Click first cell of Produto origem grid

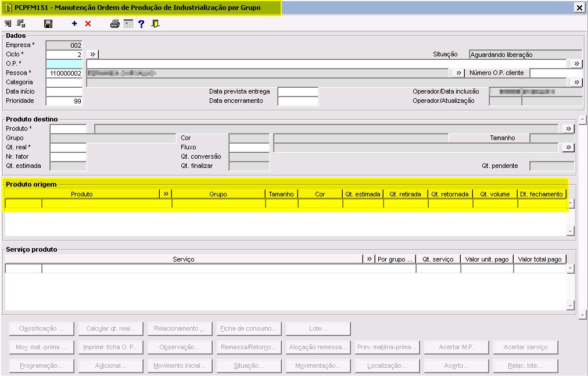(x=23, y=203)
